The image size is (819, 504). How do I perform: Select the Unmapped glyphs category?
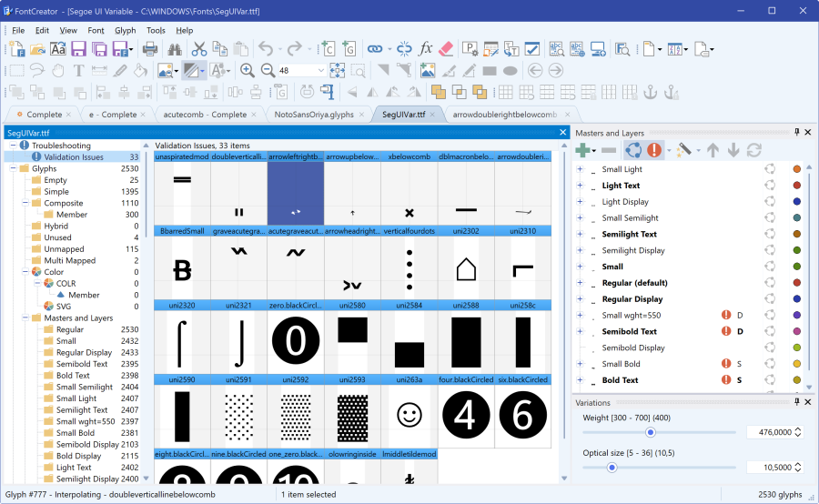tap(64, 248)
